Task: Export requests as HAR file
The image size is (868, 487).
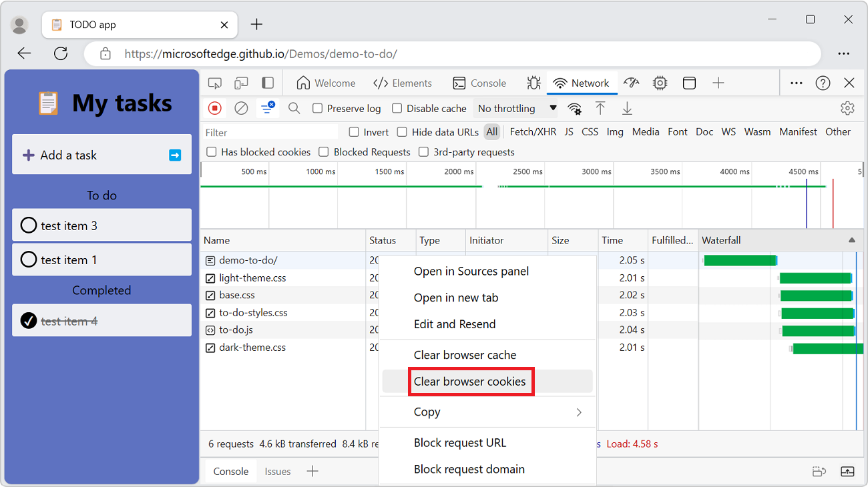Action: click(x=627, y=107)
